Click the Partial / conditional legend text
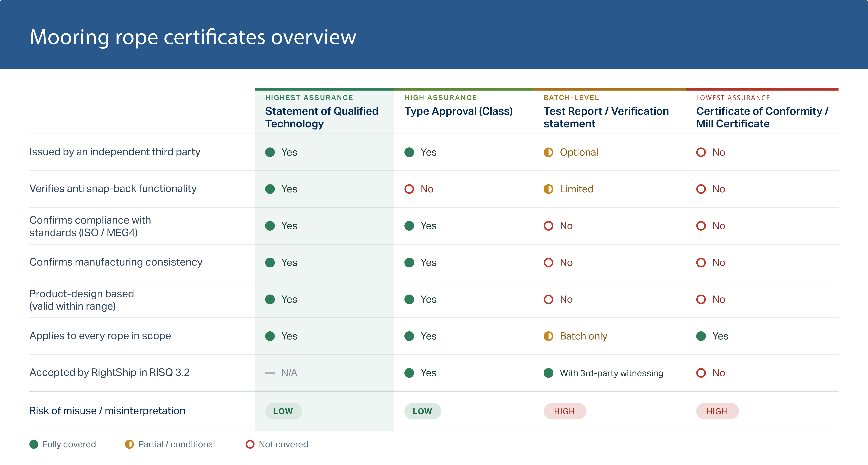The image size is (868, 465). point(176,445)
